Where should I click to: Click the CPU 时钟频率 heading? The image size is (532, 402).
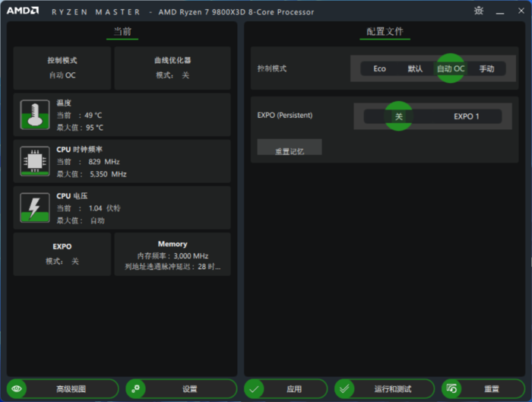(79, 150)
